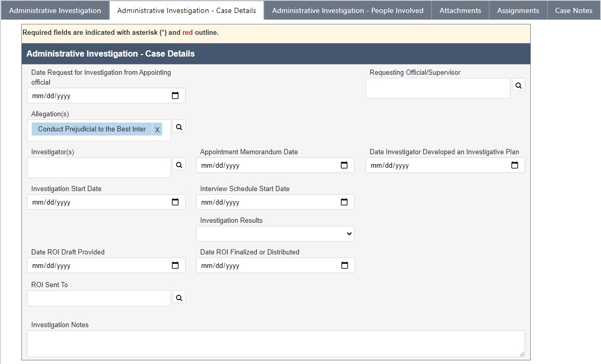Select the Conduct Prejudicial to the Best Inter tag

pyautogui.click(x=92, y=129)
